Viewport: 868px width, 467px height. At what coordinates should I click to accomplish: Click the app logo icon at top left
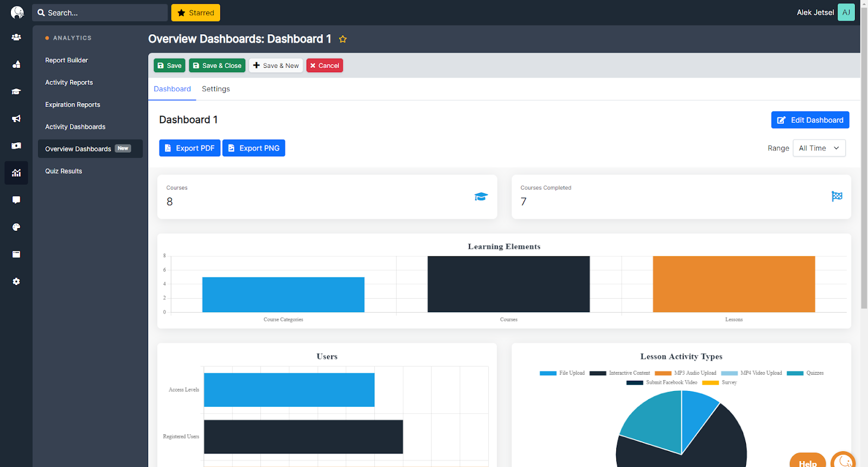pyautogui.click(x=17, y=12)
